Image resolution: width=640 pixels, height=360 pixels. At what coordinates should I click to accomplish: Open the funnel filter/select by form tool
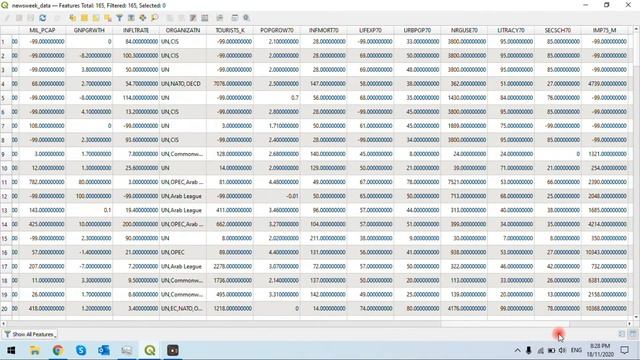tap(119, 18)
